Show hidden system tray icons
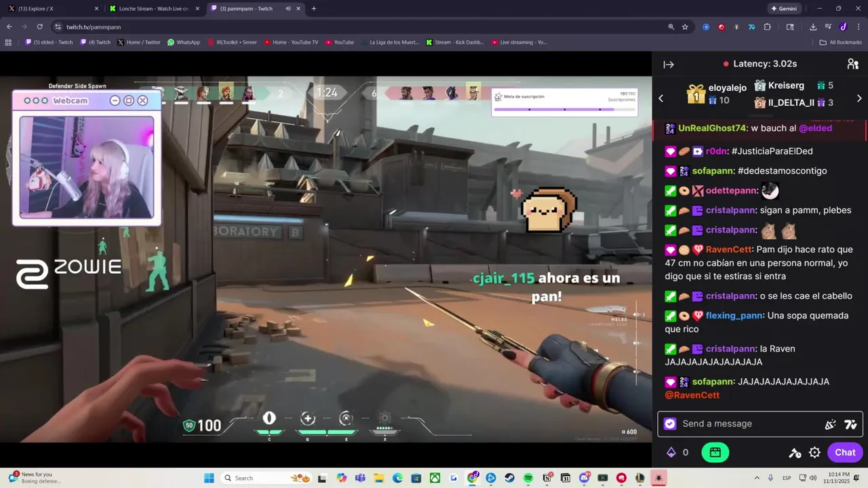Screen dimensions: 868x488 point(757,478)
